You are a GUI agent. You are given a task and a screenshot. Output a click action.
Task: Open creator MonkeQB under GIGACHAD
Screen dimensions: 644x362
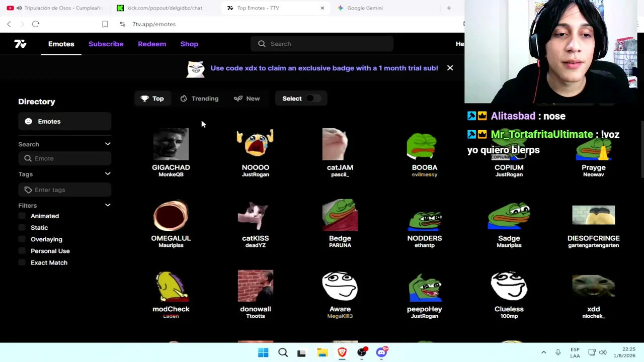tap(171, 174)
